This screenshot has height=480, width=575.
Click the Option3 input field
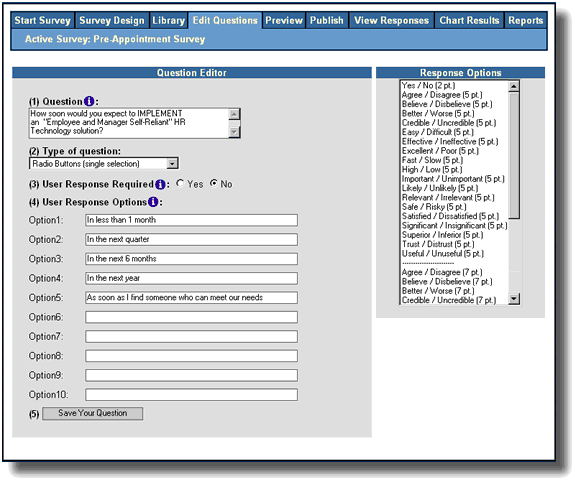(191, 259)
